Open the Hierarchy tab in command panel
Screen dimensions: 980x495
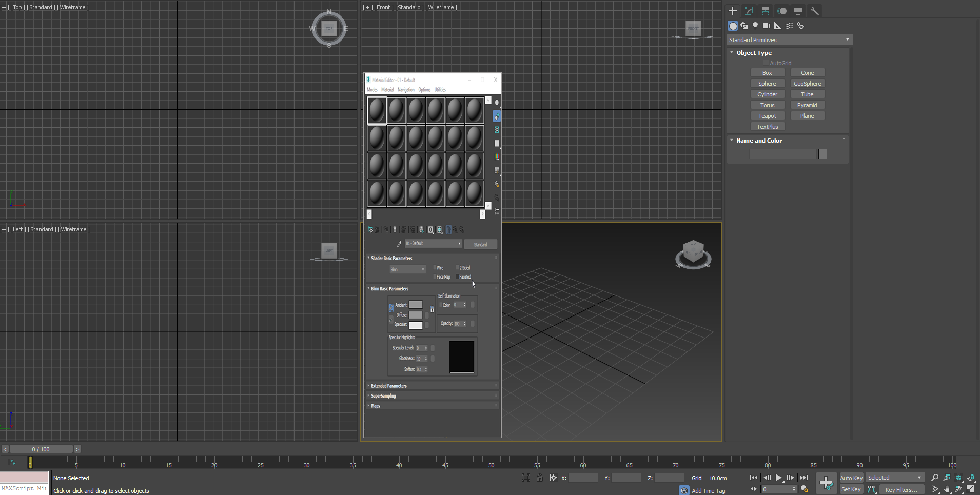[x=766, y=11]
